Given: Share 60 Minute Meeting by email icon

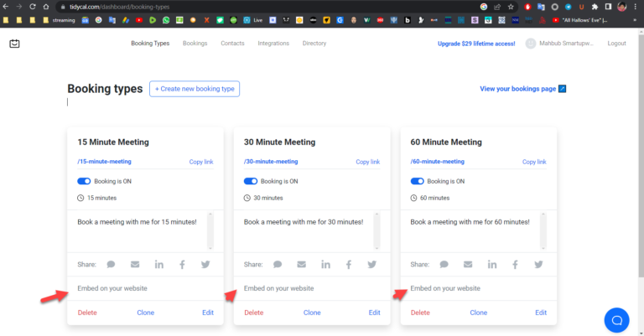Looking at the screenshot, I should tap(468, 265).
